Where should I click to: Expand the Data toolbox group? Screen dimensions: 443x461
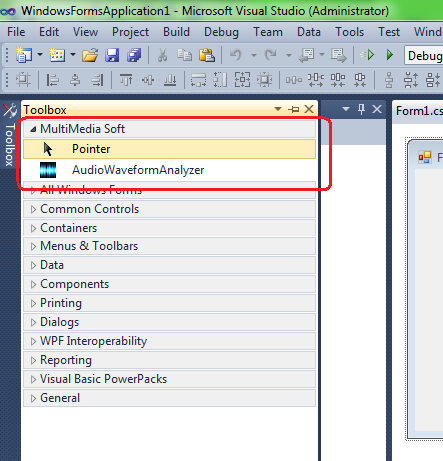tap(169, 265)
